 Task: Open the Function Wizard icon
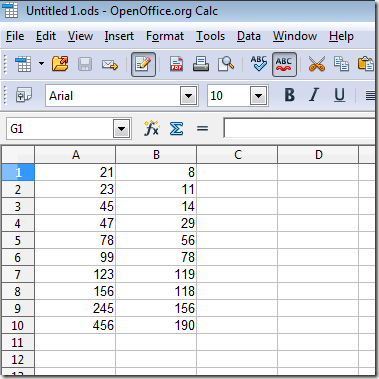coord(152,128)
